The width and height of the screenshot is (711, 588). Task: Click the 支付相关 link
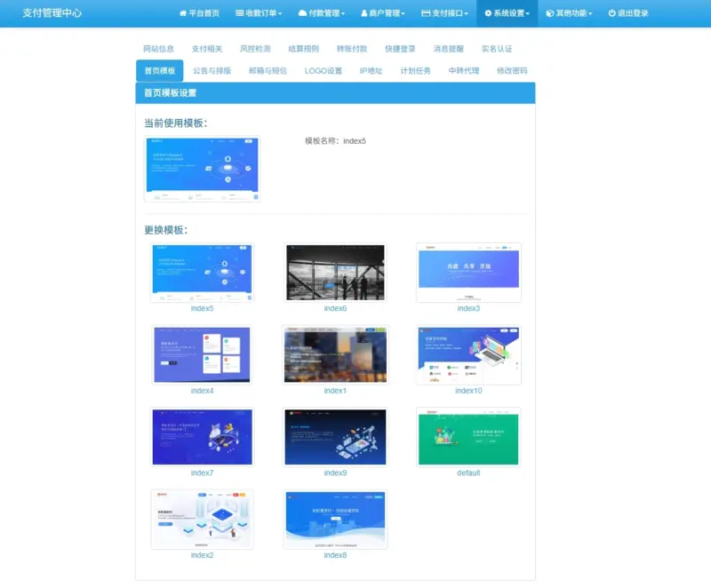coord(204,48)
